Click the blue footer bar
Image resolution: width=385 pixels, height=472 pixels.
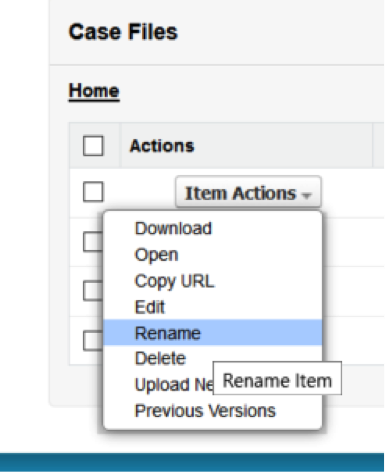192,462
